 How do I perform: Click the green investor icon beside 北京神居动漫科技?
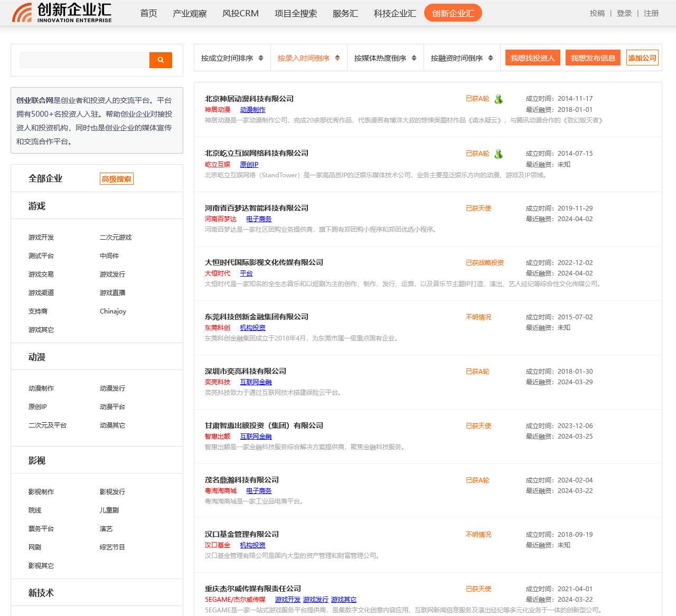[499, 99]
